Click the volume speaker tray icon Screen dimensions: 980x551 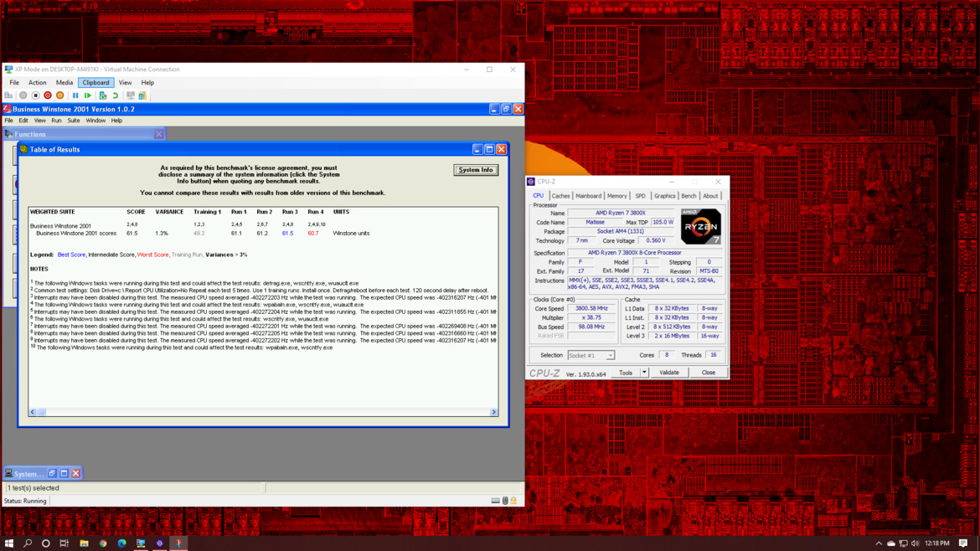click(x=915, y=543)
